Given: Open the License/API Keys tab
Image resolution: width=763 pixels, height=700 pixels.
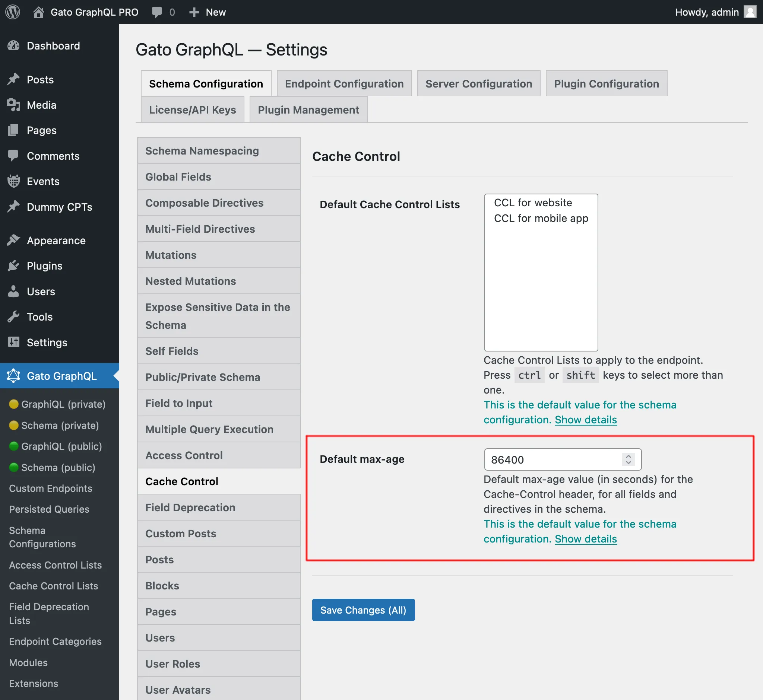Looking at the screenshot, I should (x=193, y=109).
